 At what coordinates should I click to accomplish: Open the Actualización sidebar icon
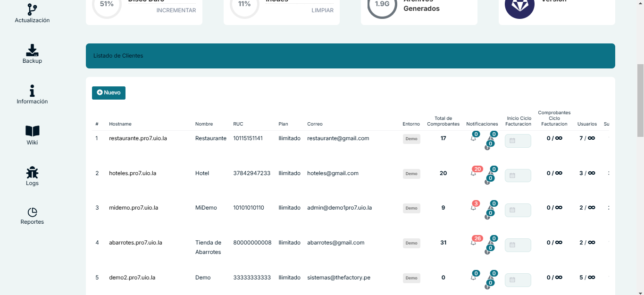tap(32, 9)
